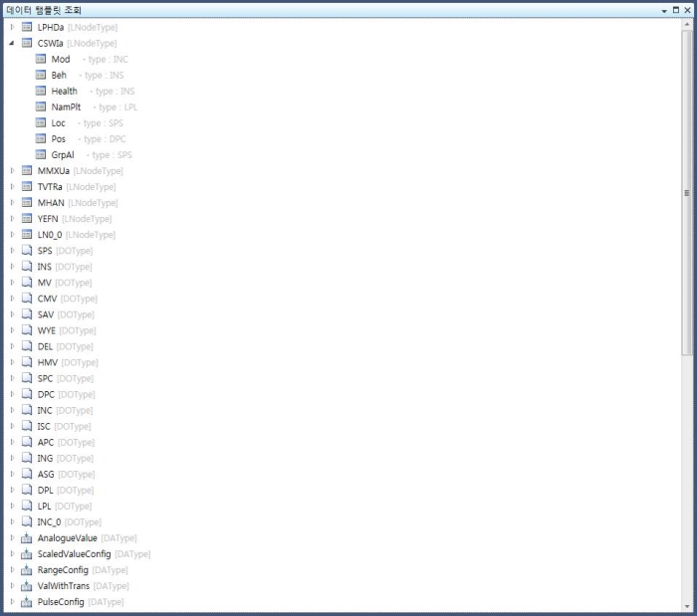Viewport: 697px width, 616px height.
Task: Click the icon beside the Health data object
Action: (41, 91)
